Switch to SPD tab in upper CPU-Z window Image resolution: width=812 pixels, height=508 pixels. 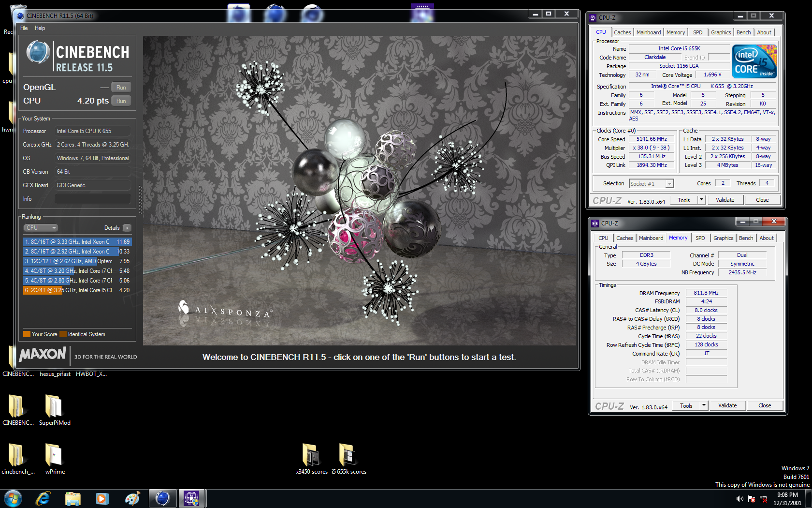[698, 32]
